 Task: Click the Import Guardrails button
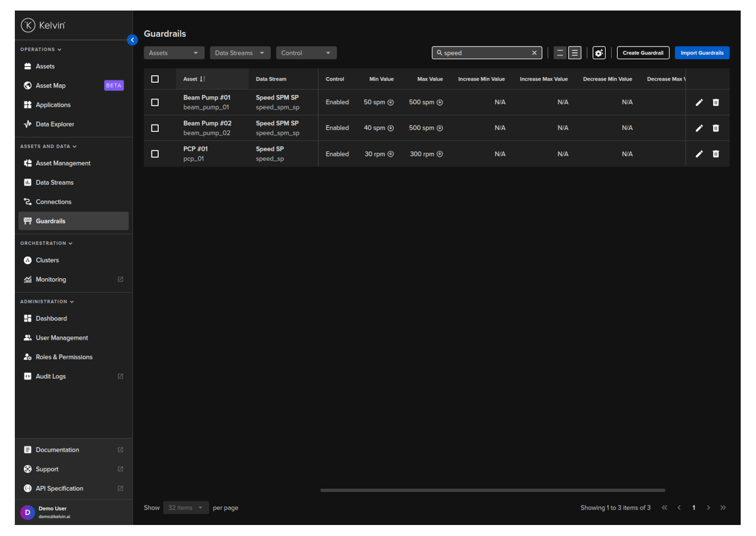tap(701, 53)
